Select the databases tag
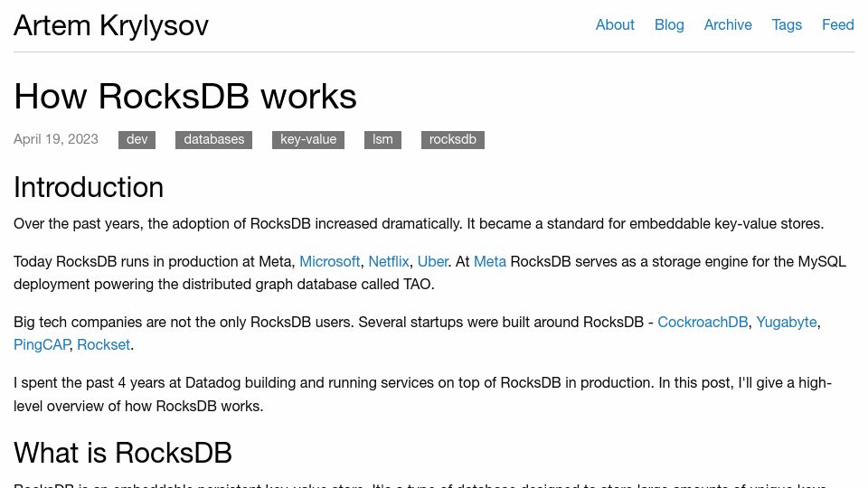Image resolution: width=868 pixels, height=488 pixels. coord(213,139)
